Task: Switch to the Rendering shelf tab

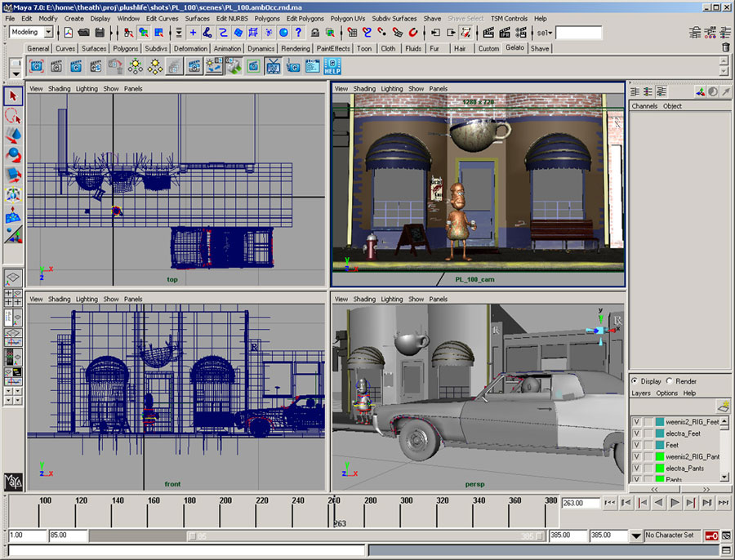Action: point(296,48)
